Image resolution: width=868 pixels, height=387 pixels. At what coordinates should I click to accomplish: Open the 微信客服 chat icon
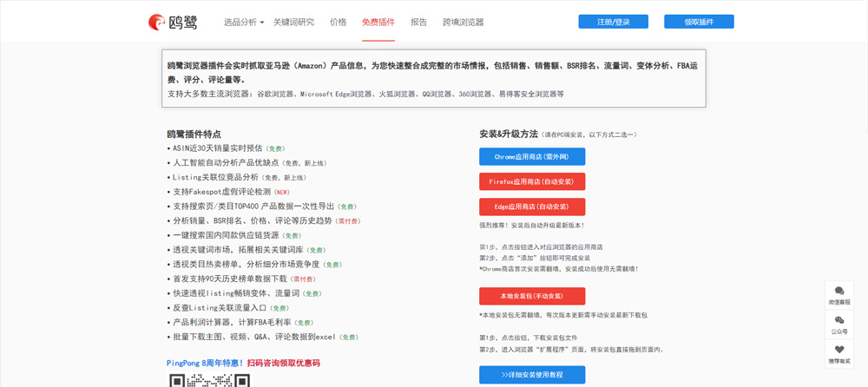click(x=839, y=292)
